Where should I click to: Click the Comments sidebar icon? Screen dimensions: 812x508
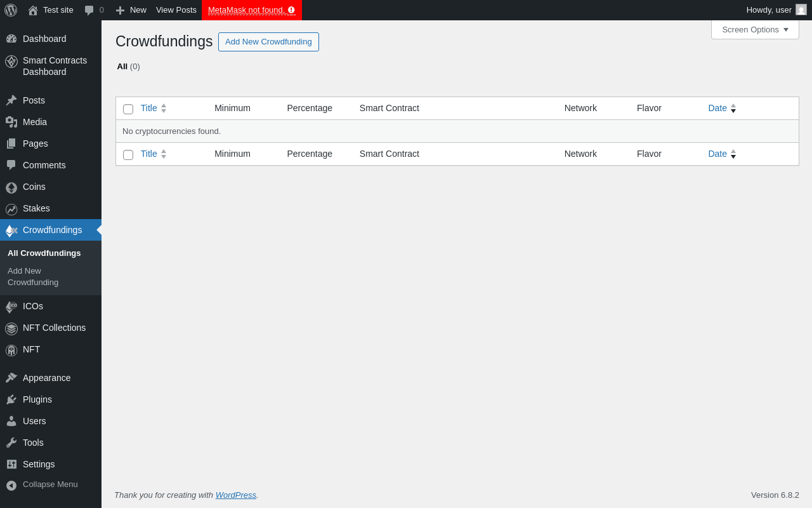(11, 165)
